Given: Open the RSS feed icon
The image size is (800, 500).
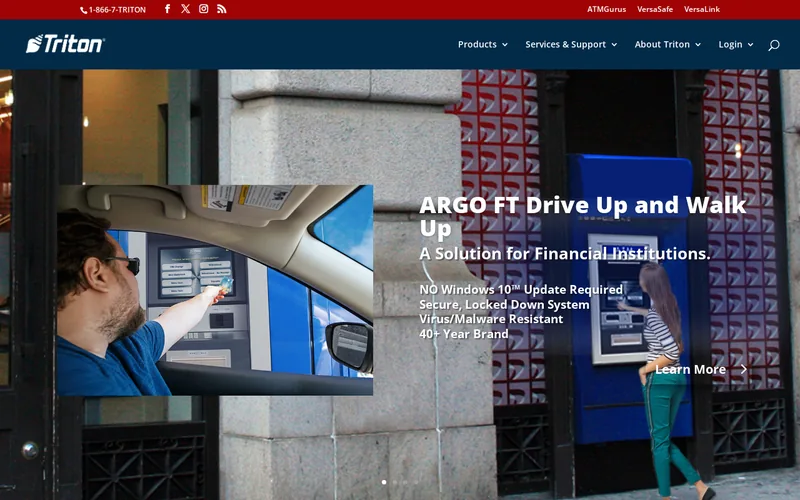Looking at the screenshot, I should pos(221,9).
